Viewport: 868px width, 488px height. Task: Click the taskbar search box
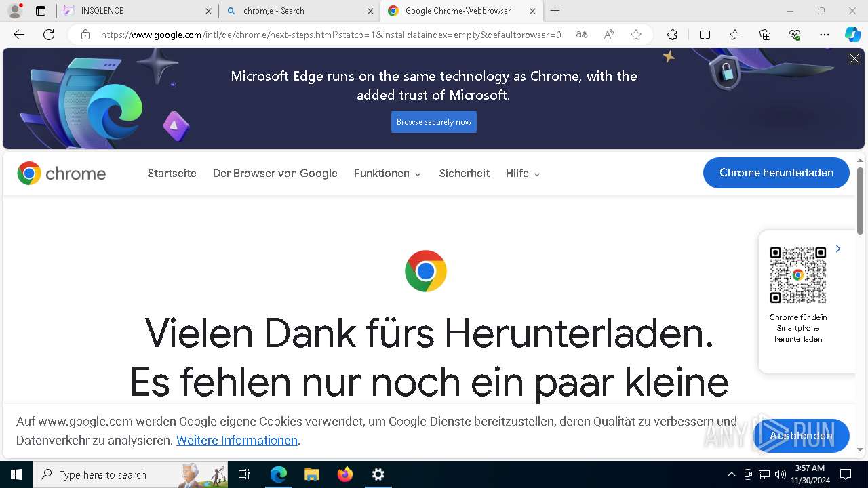130,474
